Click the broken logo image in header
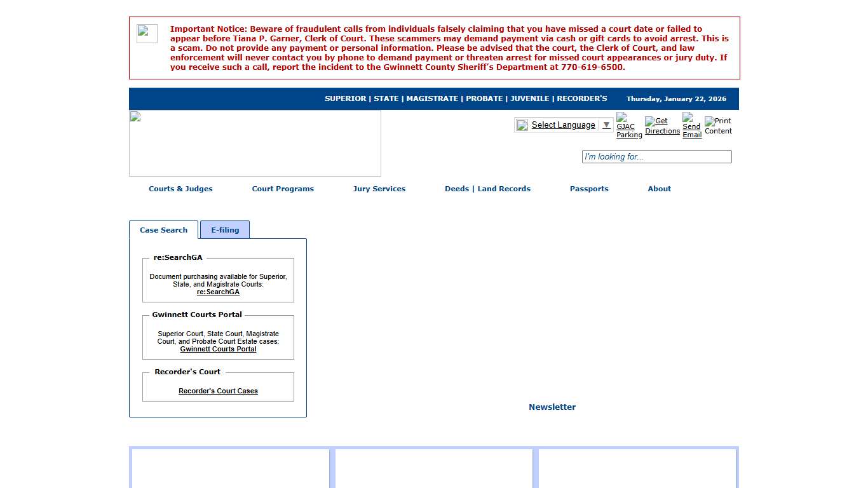 point(255,143)
